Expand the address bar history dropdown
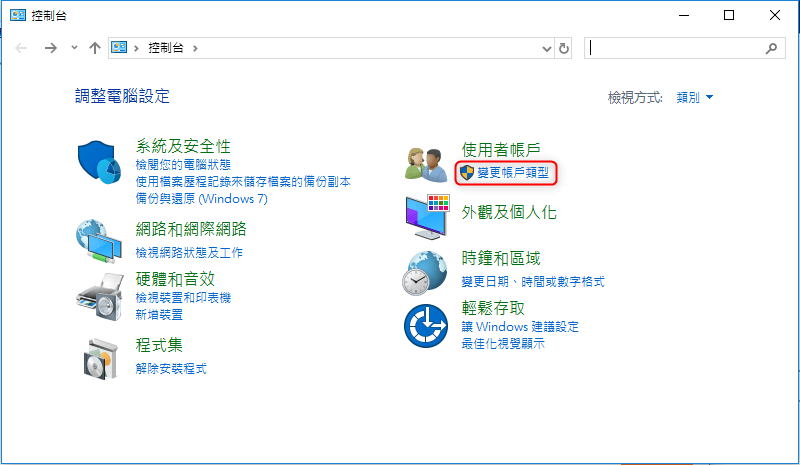Viewport: 800px width, 465px height. click(546, 48)
